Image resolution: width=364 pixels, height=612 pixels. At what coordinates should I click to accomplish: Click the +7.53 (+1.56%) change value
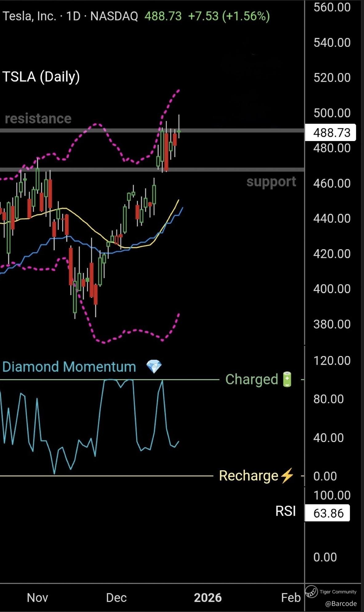point(229,16)
